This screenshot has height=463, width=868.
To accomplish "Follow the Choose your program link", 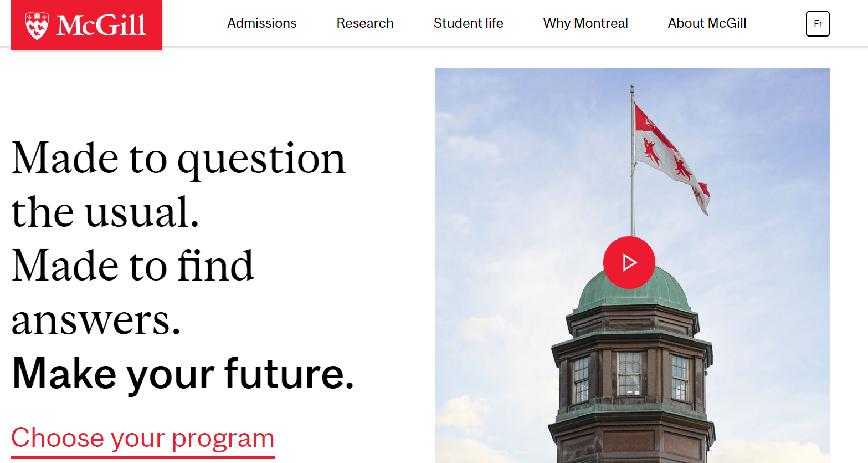I will (x=143, y=437).
